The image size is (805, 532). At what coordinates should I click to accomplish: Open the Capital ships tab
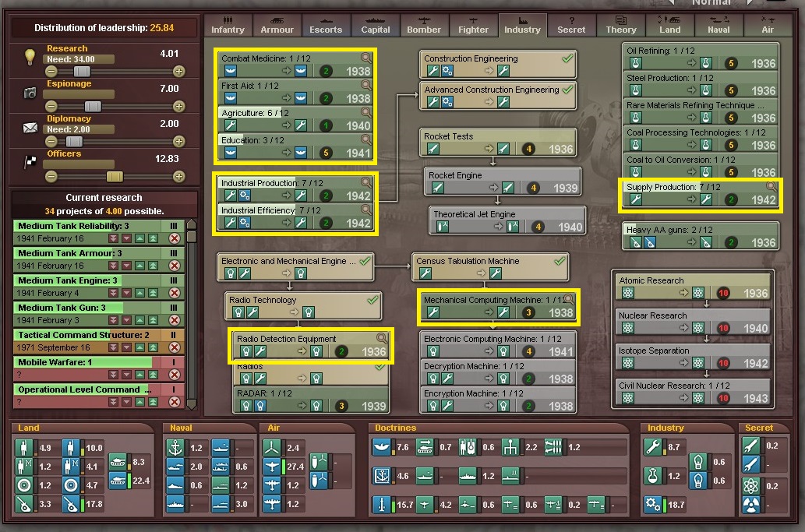tap(376, 25)
